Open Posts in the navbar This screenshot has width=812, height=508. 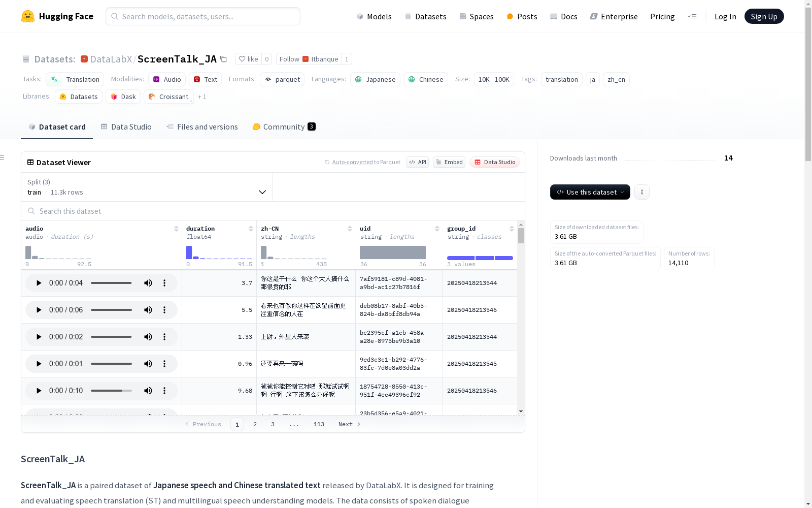(x=522, y=16)
